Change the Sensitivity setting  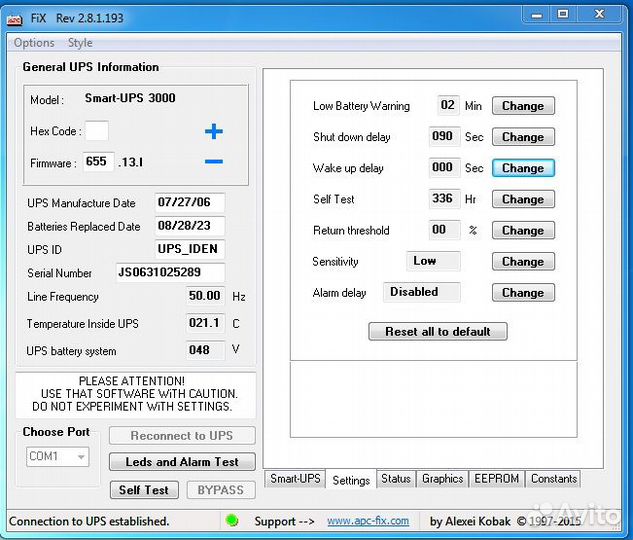(522, 262)
